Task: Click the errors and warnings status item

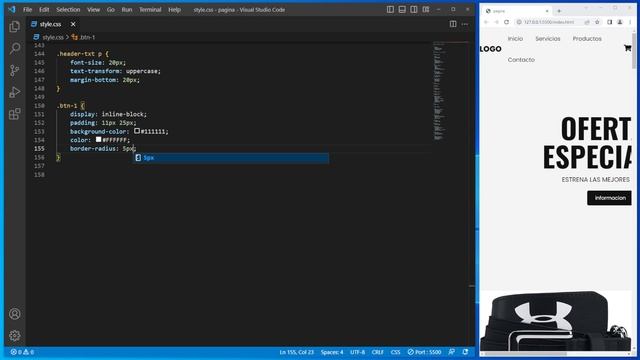Action: 22,352
